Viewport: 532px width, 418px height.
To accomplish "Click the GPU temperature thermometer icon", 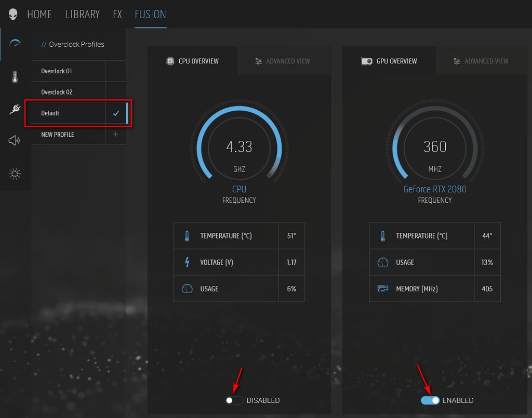I will [383, 236].
